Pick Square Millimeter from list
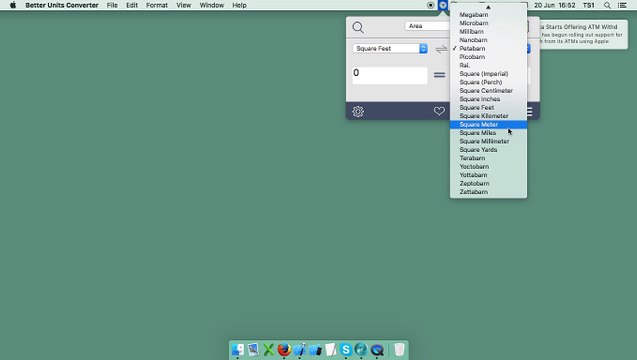637x360 pixels. pyautogui.click(x=488, y=141)
